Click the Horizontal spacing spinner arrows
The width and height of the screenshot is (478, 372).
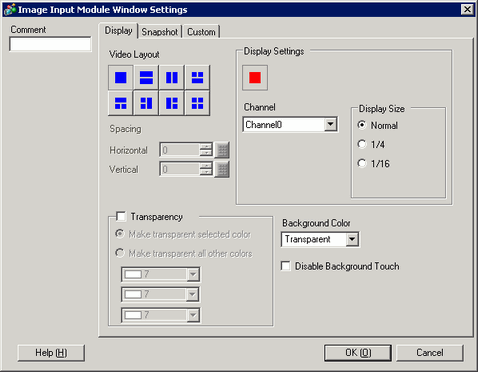(x=206, y=150)
